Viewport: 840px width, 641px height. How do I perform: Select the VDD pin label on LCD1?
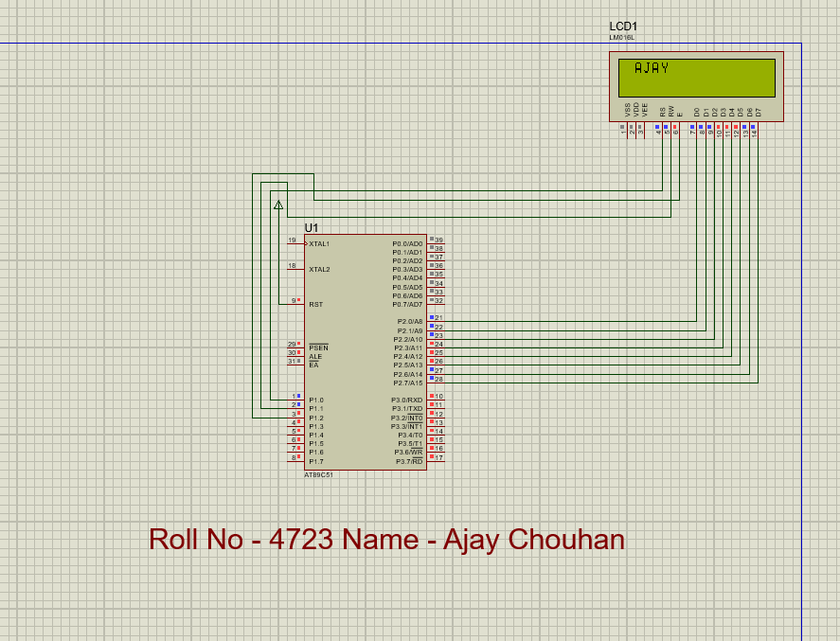(x=635, y=110)
